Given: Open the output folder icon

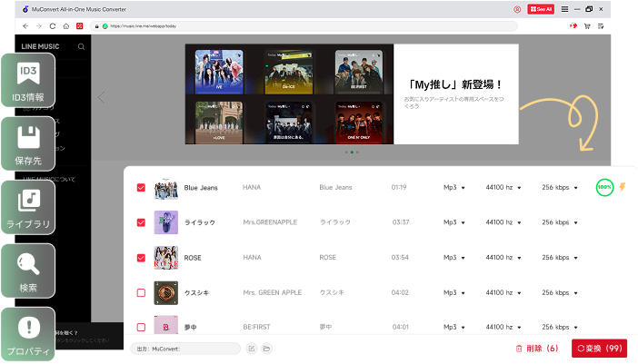Looking at the screenshot, I should coord(266,349).
